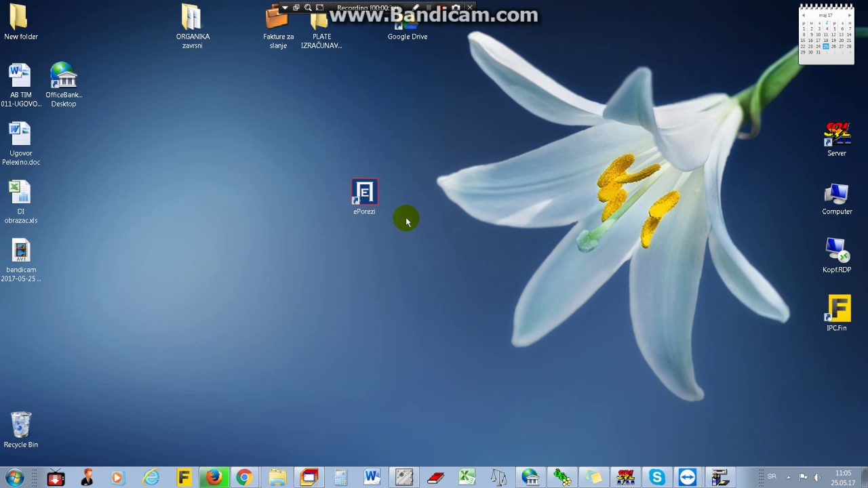Open the bank building globe taskbar icon

tap(530, 477)
